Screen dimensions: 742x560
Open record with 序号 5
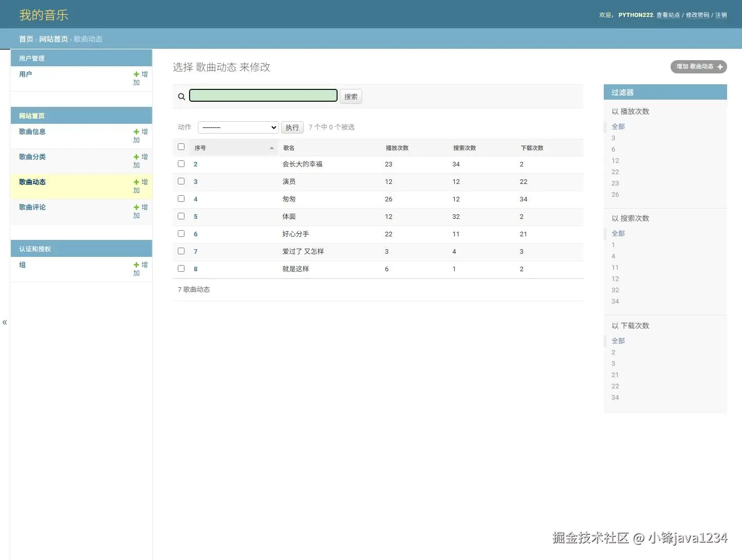coord(196,217)
